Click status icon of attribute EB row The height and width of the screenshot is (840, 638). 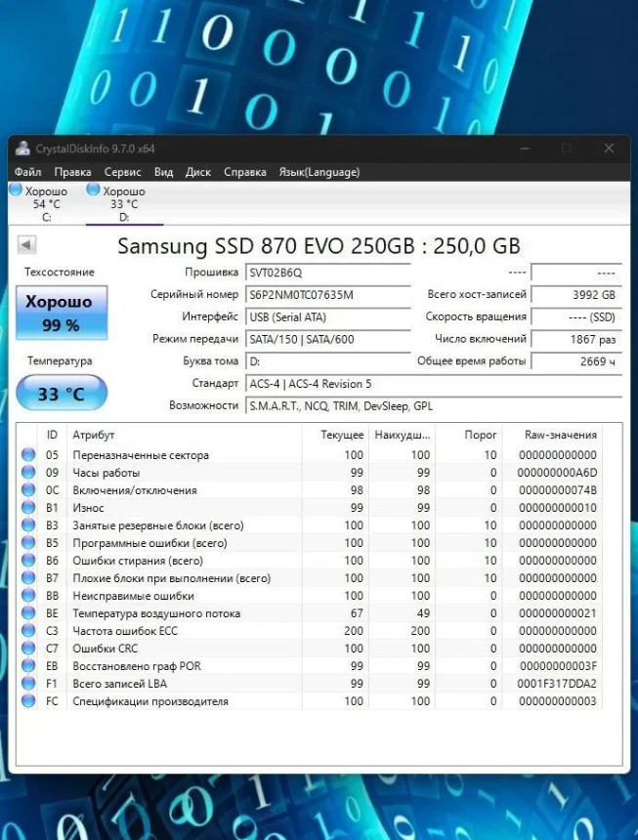click(x=28, y=666)
